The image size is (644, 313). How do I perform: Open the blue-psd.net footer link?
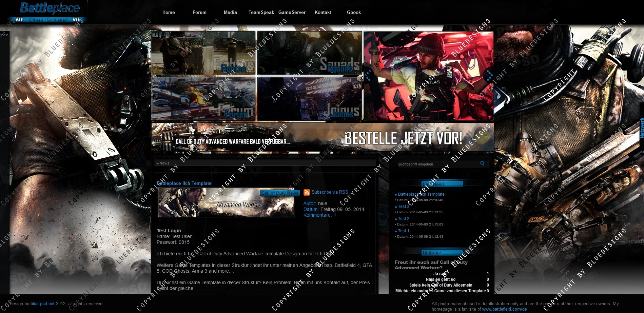(x=42, y=304)
